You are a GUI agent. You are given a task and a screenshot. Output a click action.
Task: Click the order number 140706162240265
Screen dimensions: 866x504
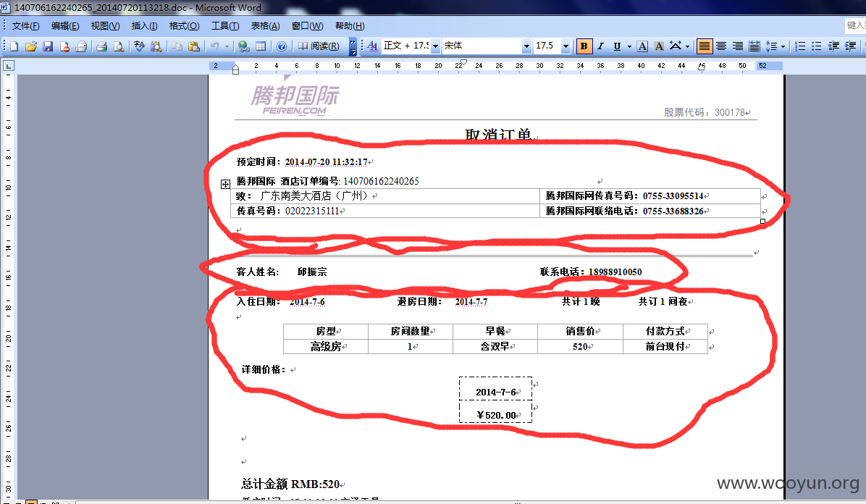tap(381, 181)
